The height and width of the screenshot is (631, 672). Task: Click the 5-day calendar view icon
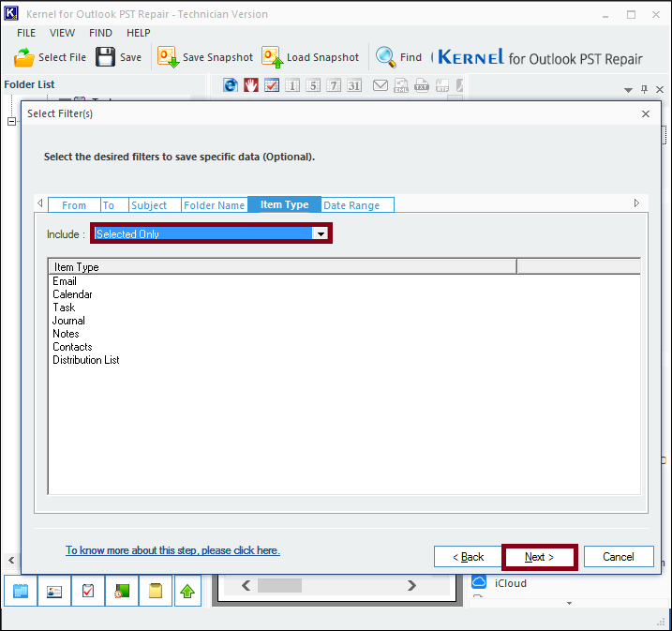(x=313, y=85)
